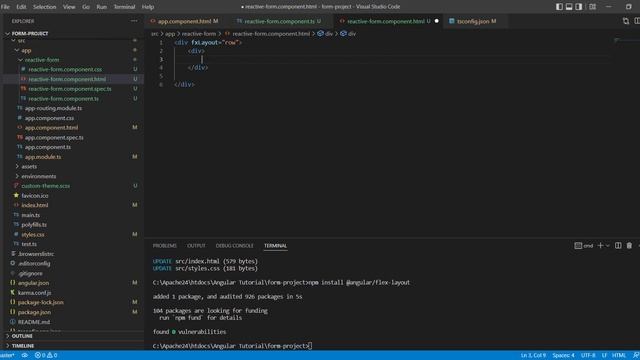
Task: Open package-lock.json file
Action: coord(40,303)
